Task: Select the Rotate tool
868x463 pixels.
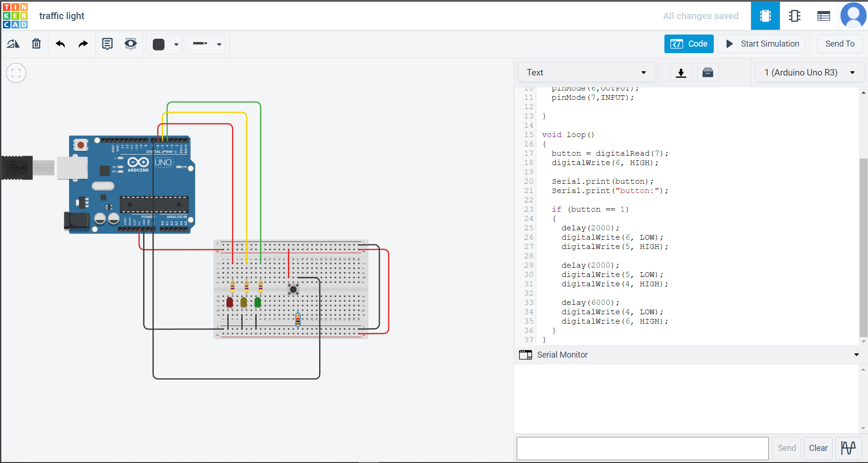Action: [x=13, y=43]
